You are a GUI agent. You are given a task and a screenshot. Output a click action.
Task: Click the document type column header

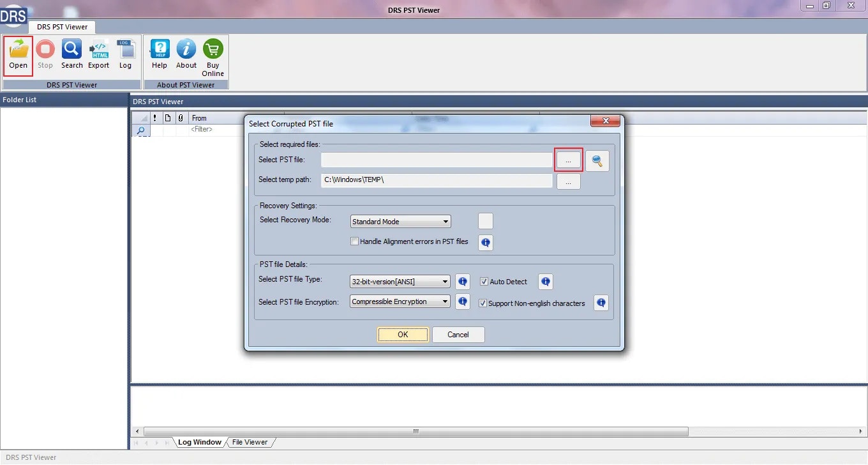[168, 118]
